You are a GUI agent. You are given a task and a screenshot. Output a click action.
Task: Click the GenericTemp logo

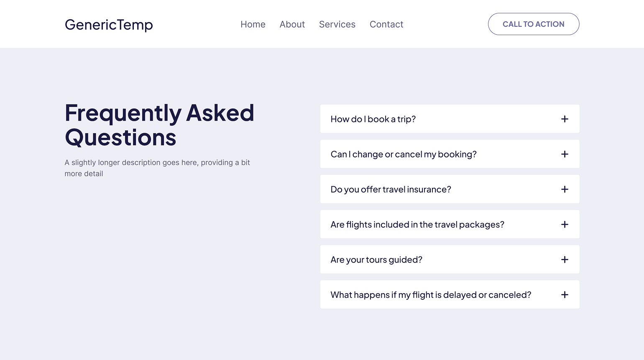(109, 25)
